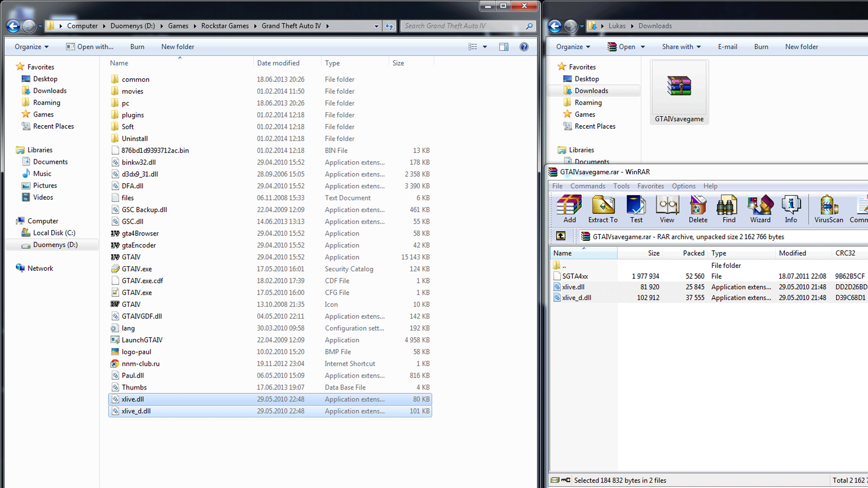Click Rockstar Games in address breadcrumb
Viewport: 868px width, 488px height.
[x=225, y=26]
